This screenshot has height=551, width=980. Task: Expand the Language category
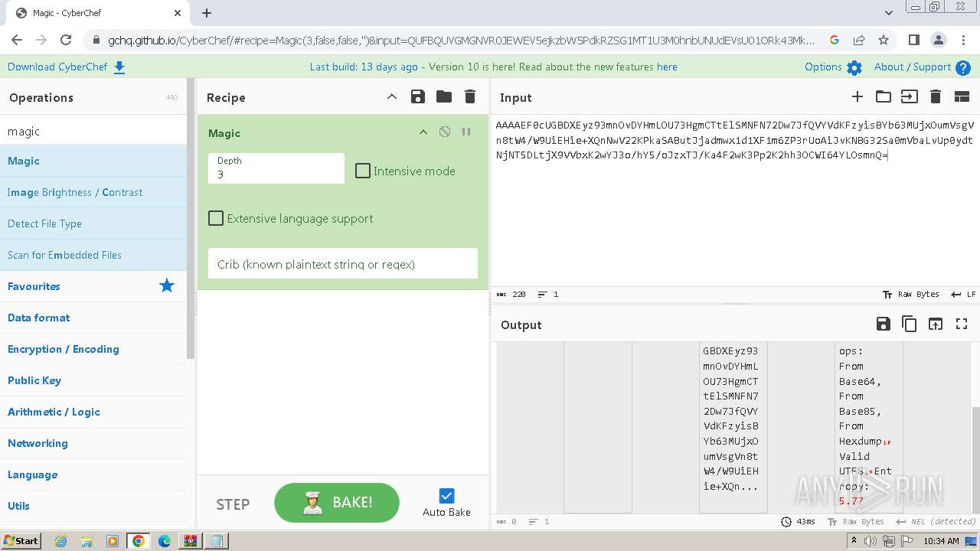(x=93, y=474)
